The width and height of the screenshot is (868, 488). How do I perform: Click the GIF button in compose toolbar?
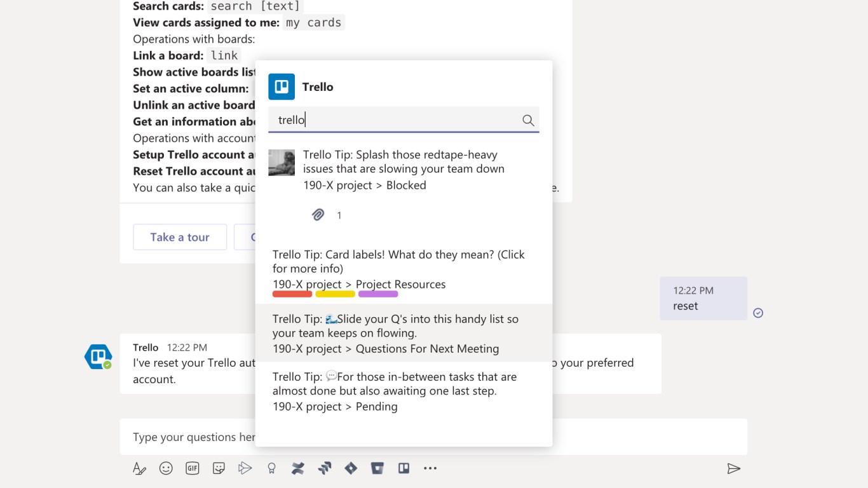tap(192, 469)
